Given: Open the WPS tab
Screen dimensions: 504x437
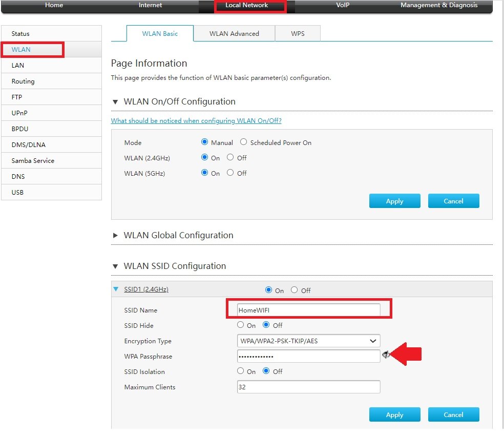Looking at the screenshot, I should click(298, 34).
